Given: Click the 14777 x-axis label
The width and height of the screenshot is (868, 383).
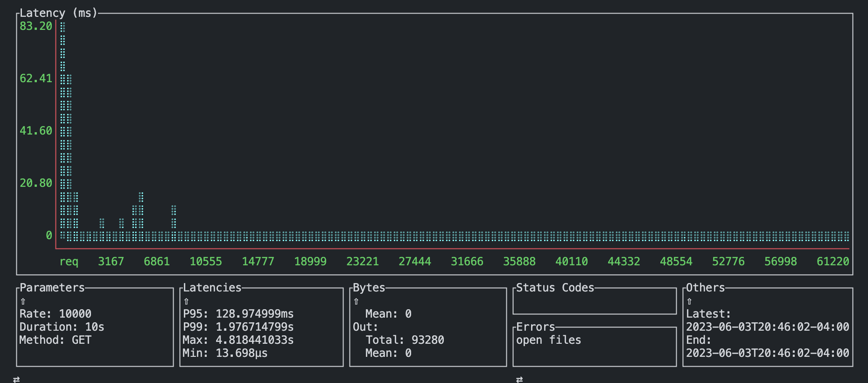Looking at the screenshot, I should coord(258,262).
